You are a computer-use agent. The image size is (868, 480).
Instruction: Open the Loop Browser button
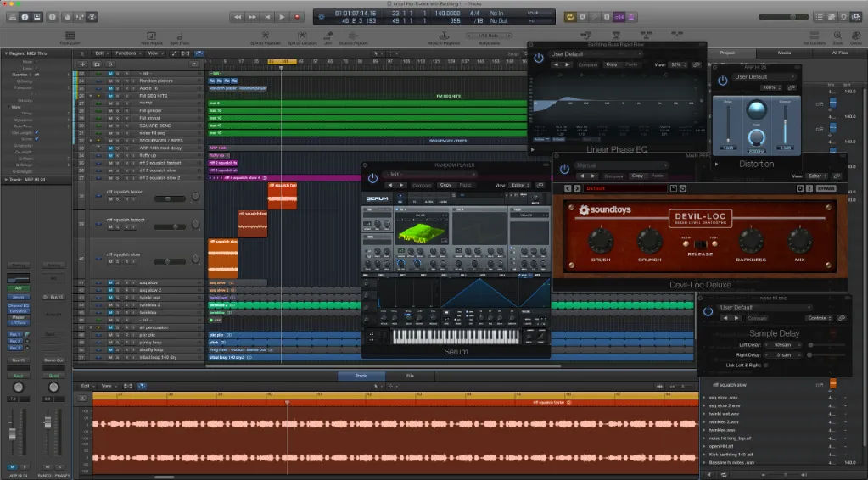843,17
